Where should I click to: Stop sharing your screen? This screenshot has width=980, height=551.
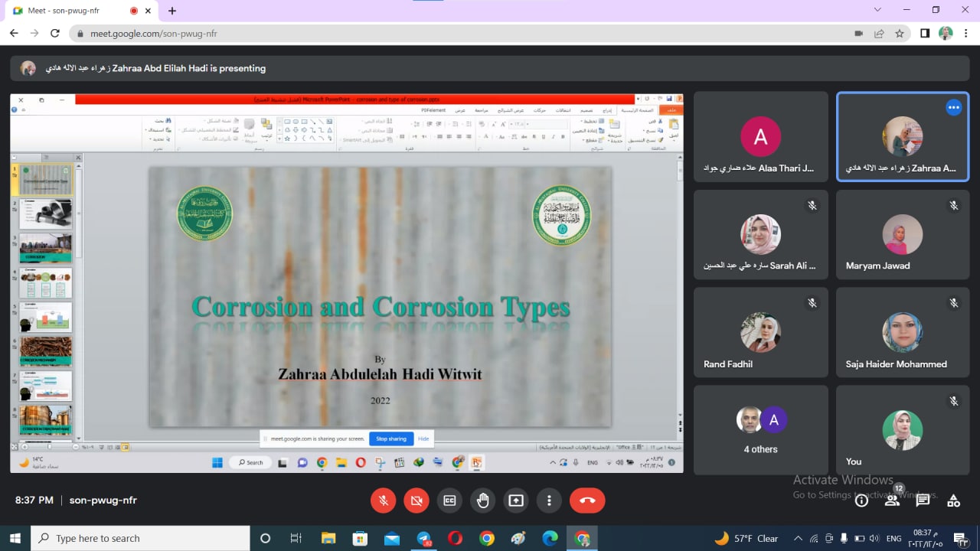coord(390,438)
